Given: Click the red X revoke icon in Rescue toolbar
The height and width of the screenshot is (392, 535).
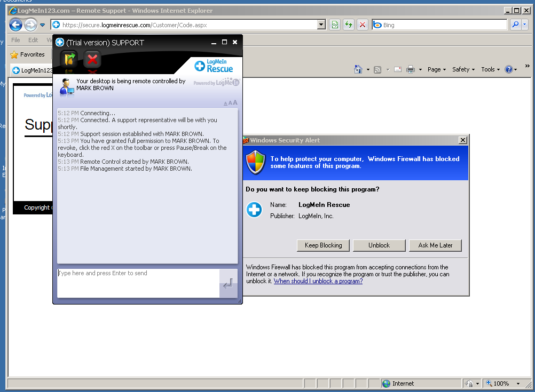Looking at the screenshot, I should click(92, 59).
